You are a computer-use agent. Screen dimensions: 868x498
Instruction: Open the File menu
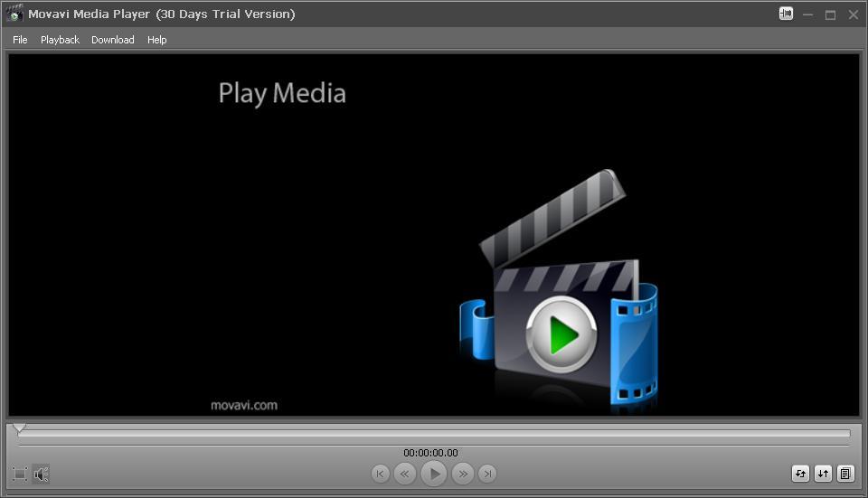pyautogui.click(x=20, y=40)
